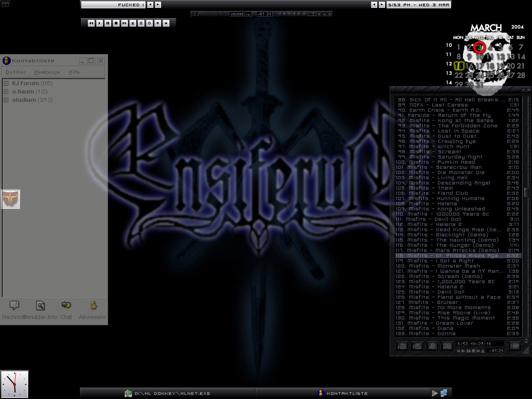
Task: Click the Add File button in playlist
Action: click(402, 345)
